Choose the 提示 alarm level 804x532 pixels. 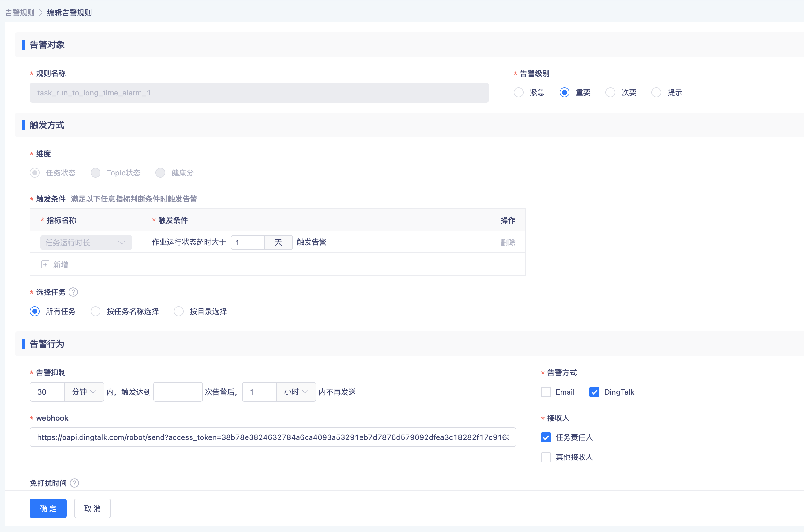click(656, 93)
